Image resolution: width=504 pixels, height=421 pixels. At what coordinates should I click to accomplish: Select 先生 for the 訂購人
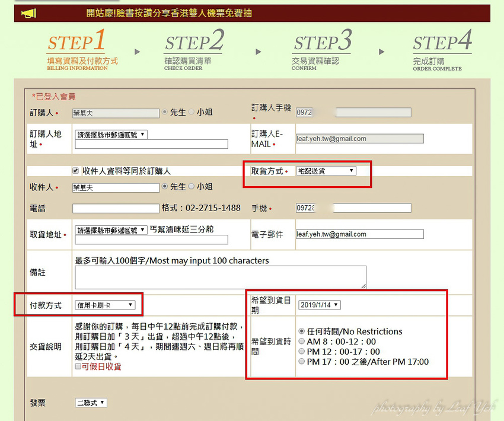(164, 113)
